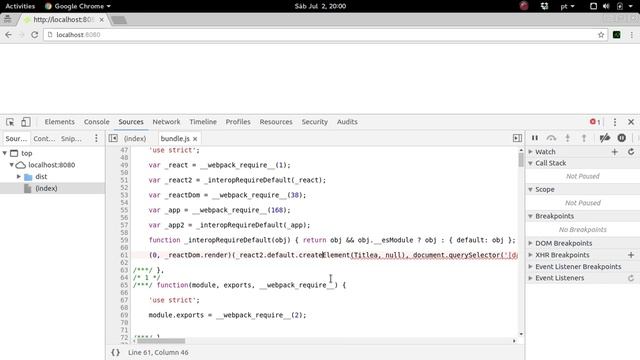Refresh Event Listeners section

[x=631, y=278]
